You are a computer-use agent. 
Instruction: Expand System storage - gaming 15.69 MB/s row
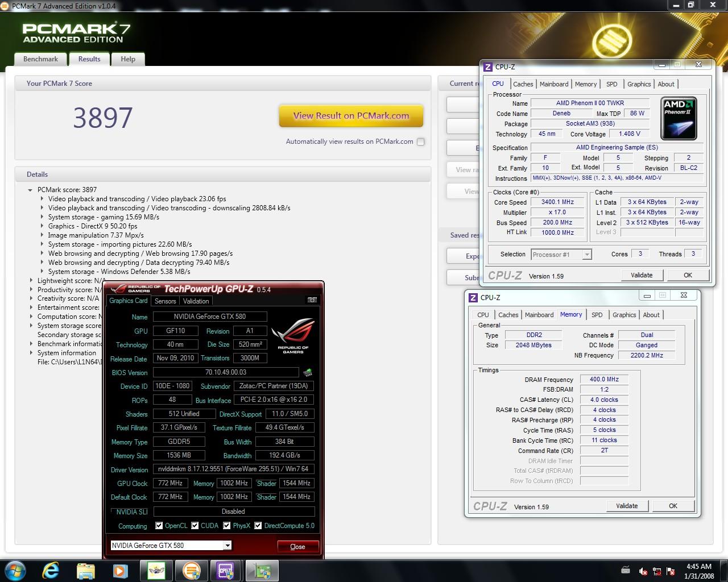coord(42,217)
